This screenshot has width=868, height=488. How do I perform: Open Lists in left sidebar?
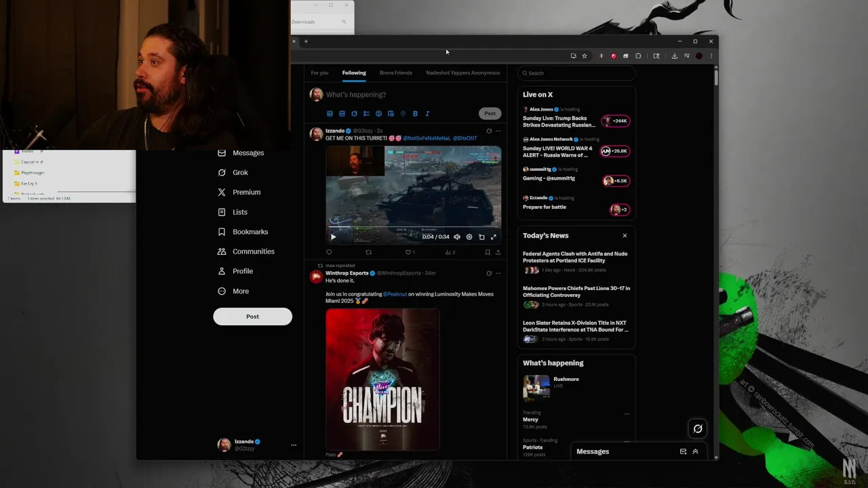[232, 212]
